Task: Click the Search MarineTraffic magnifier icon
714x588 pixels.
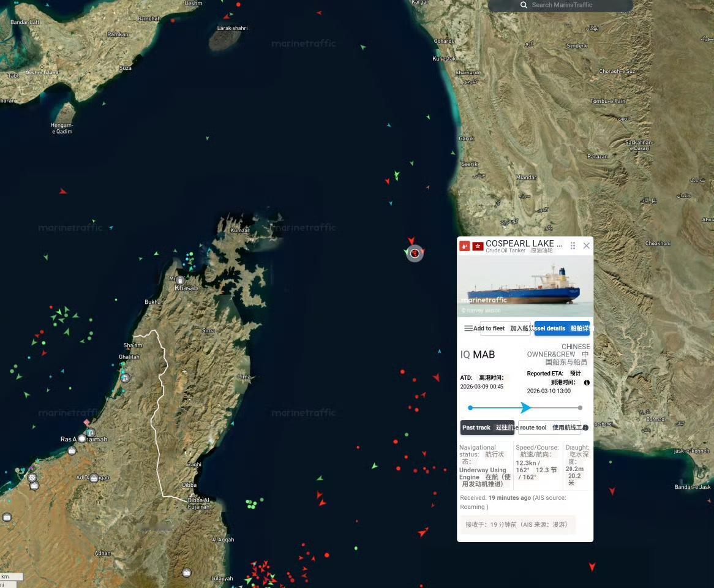Action: tap(524, 5)
